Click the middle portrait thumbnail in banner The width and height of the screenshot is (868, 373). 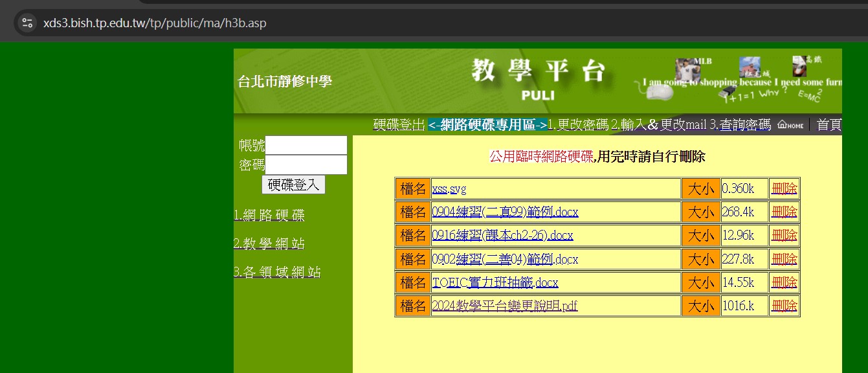750,67
